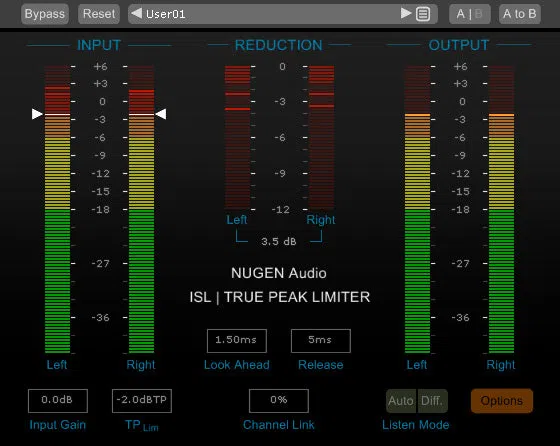Click the left input threshold triangle marker
Viewport: 560px width, 446px height.
point(37,114)
